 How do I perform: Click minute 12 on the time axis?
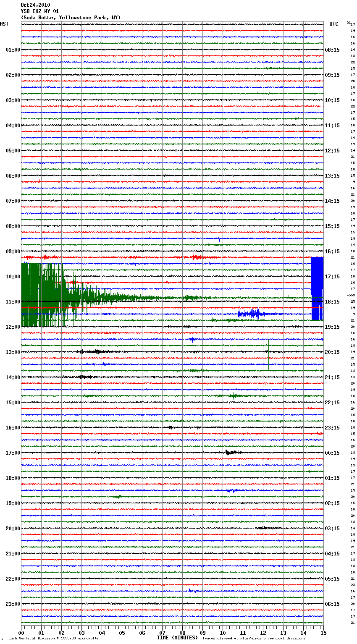coord(263,633)
